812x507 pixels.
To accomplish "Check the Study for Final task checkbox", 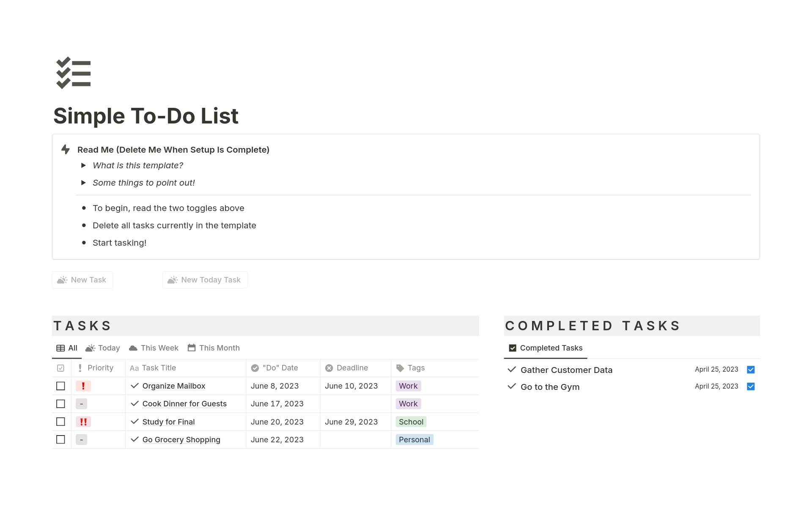I will [x=60, y=422].
